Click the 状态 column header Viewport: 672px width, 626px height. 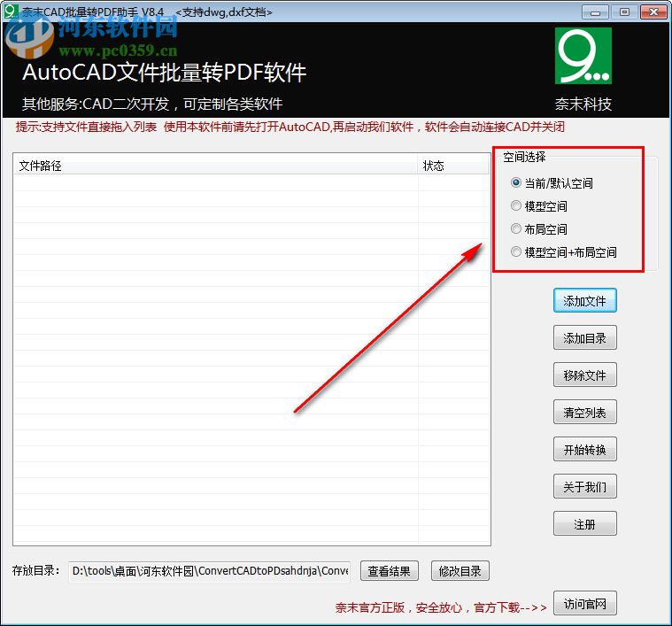click(x=453, y=166)
